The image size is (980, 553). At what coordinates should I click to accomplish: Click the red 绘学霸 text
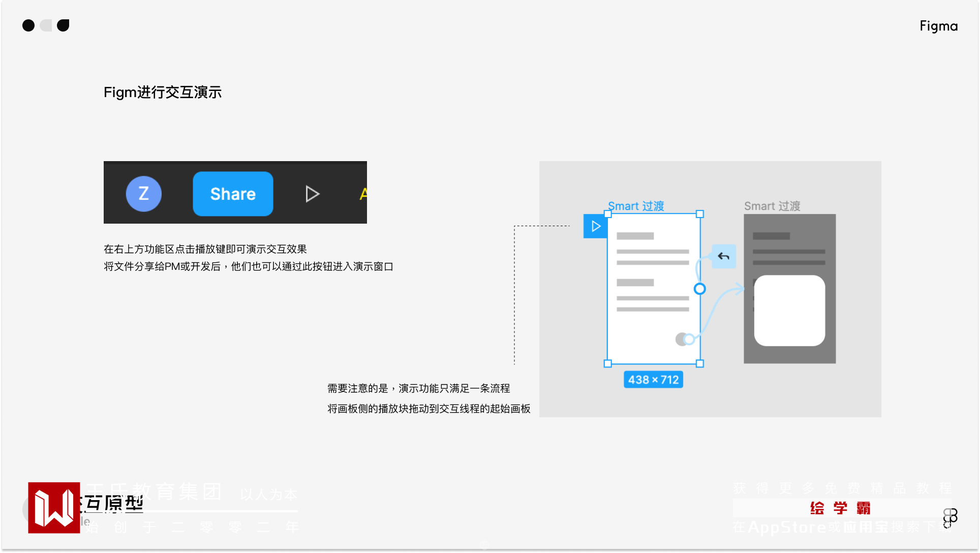pos(840,508)
